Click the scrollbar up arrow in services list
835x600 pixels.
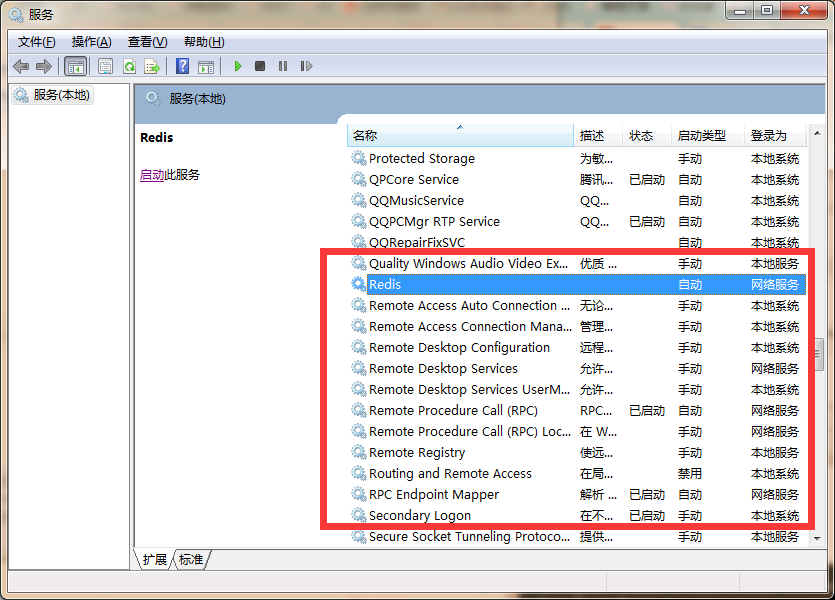pyautogui.click(x=817, y=133)
